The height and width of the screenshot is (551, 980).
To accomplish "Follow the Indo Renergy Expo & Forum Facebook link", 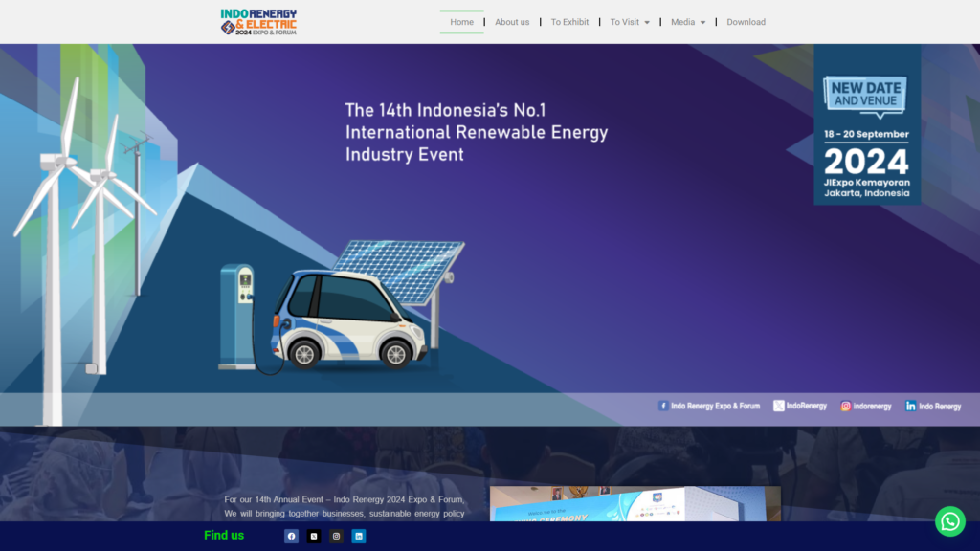I will pos(716,406).
